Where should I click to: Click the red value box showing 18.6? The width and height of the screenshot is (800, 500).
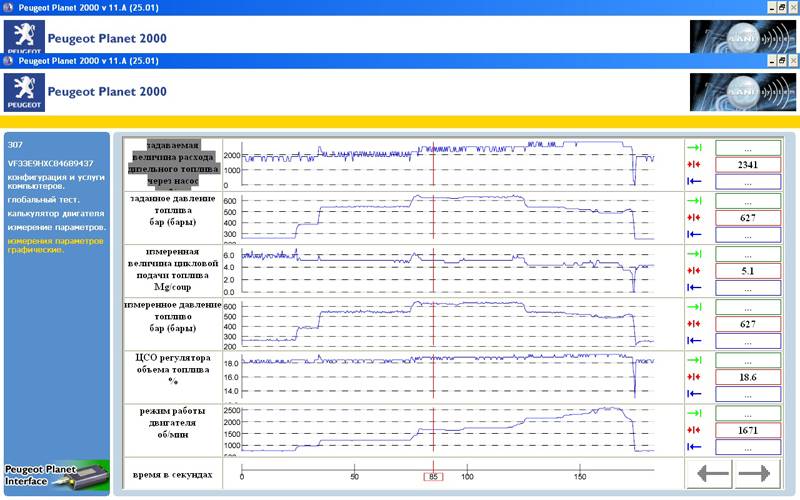[x=748, y=376]
